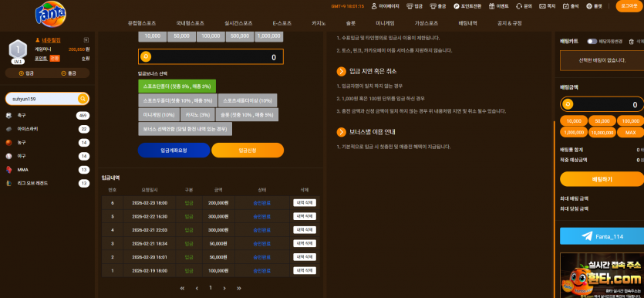Image resolution: width=644 pixels, height=298 pixels.
Task: Open the 배팅내역 menu tab
Action: coord(468,23)
